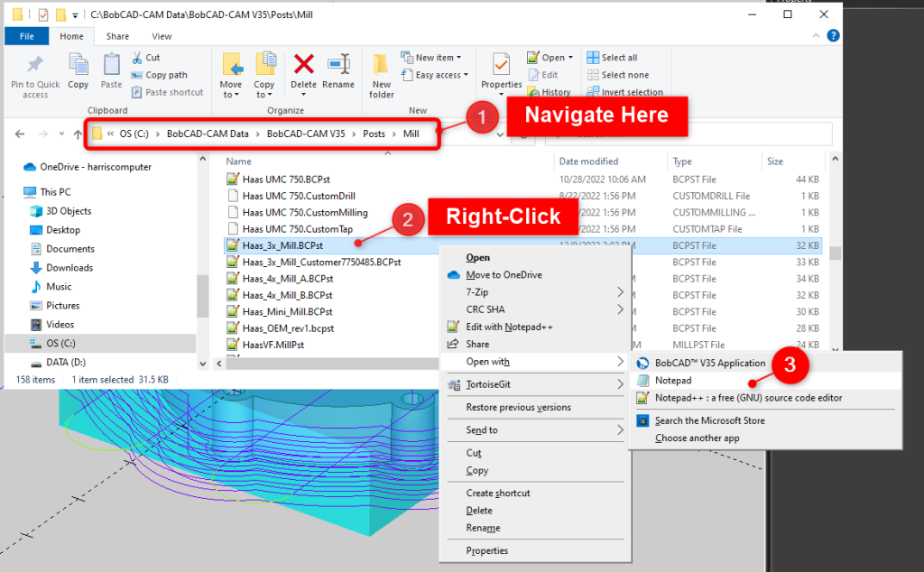924x572 pixels.
Task: Select Downloads in the navigation pane
Action: 69,268
